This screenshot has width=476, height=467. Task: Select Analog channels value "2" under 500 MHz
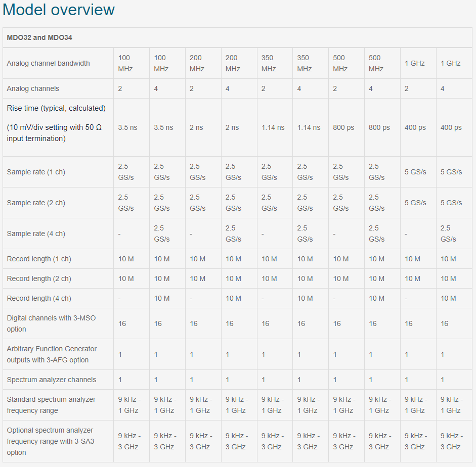click(335, 88)
